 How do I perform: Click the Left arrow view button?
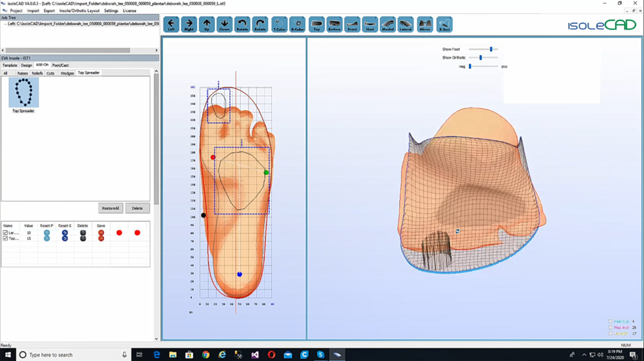click(x=171, y=24)
